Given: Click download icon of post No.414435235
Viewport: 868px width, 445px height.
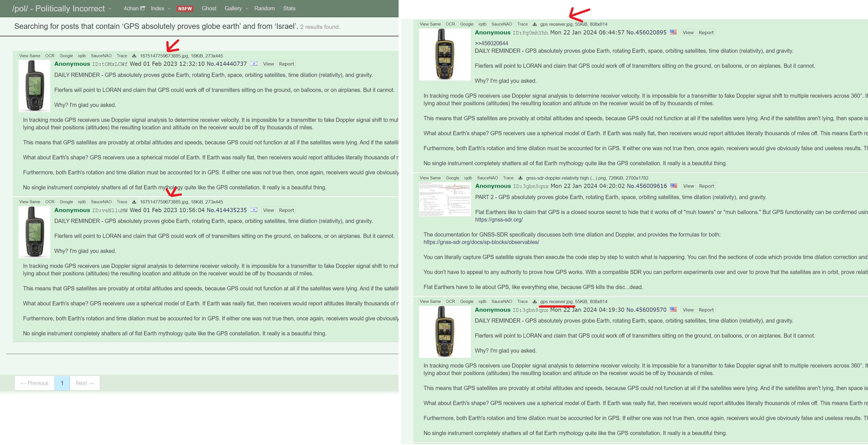Looking at the screenshot, I should 134,202.
